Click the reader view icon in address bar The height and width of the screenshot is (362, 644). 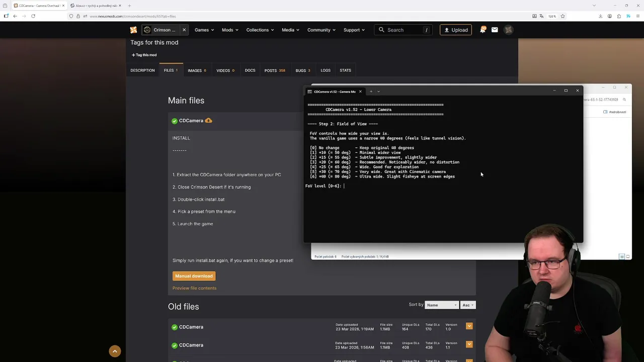(534, 16)
